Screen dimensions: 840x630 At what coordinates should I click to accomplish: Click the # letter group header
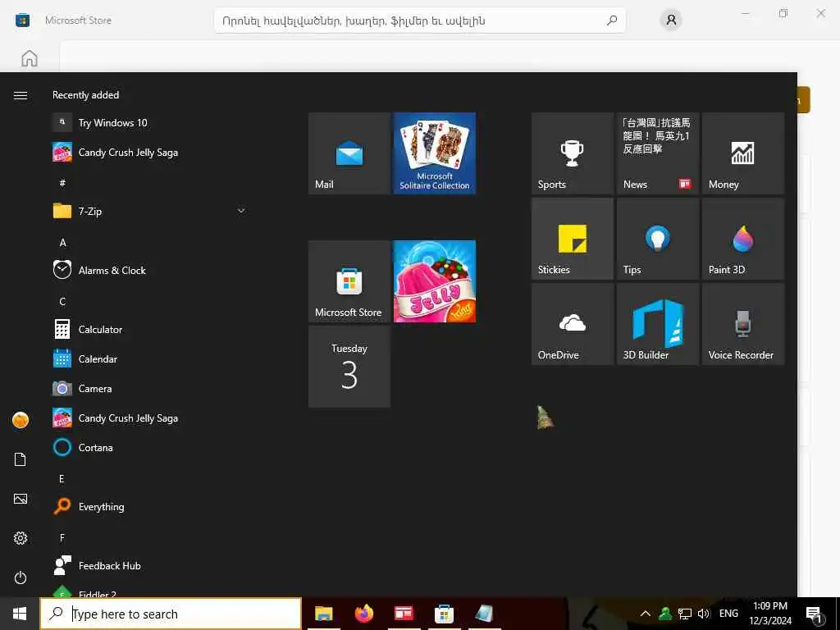[62, 183]
